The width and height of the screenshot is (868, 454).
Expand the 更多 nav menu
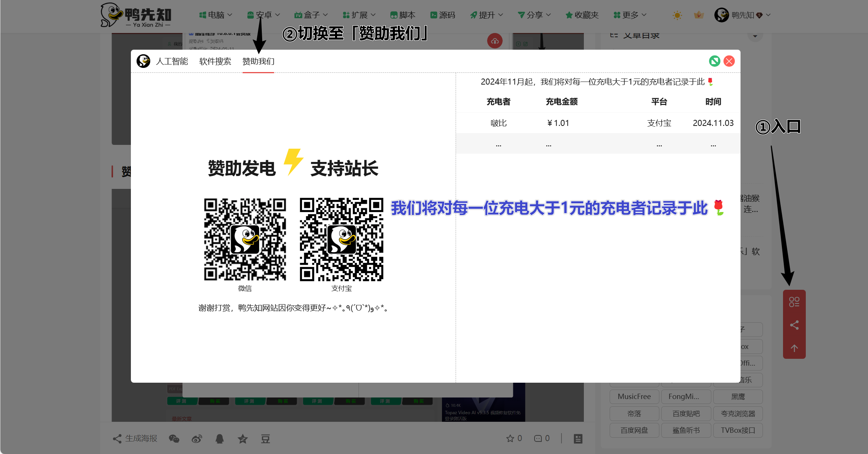click(x=630, y=15)
